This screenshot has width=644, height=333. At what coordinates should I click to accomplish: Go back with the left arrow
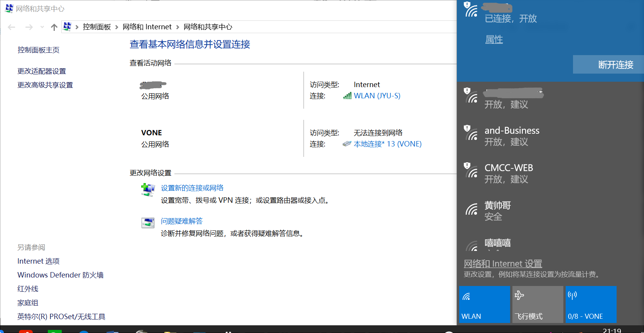pos(12,27)
